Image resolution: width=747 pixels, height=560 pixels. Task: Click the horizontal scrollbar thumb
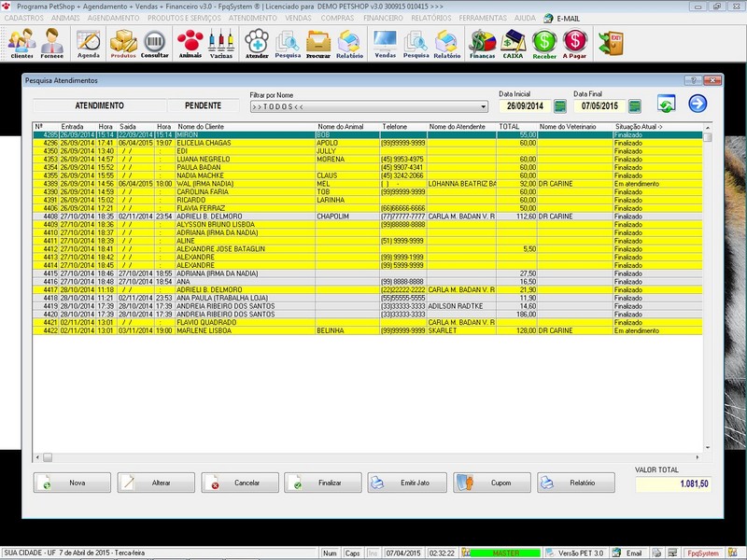click(x=48, y=457)
